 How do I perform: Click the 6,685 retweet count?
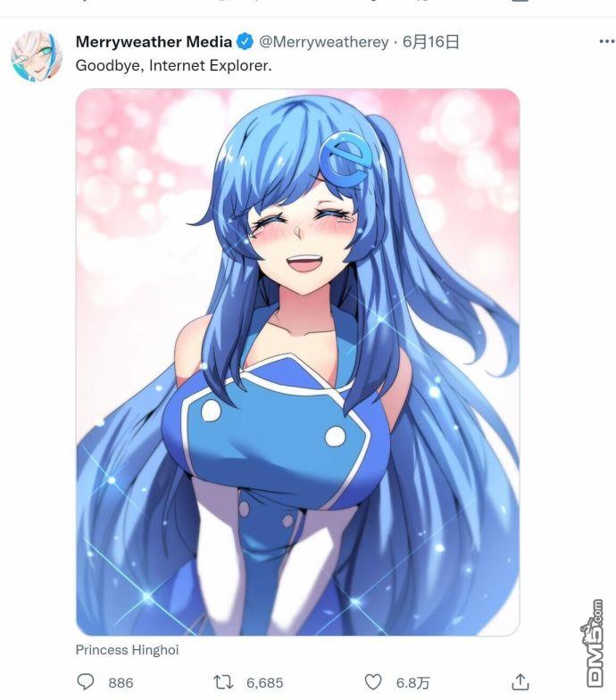click(264, 682)
